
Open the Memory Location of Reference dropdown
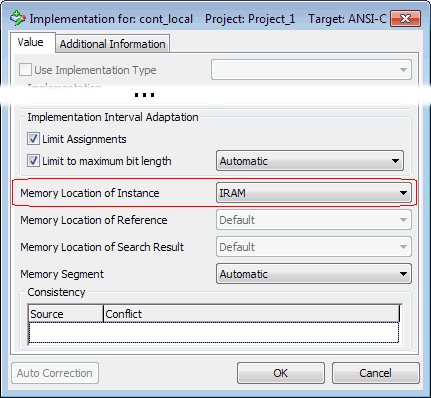click(314, 220)
